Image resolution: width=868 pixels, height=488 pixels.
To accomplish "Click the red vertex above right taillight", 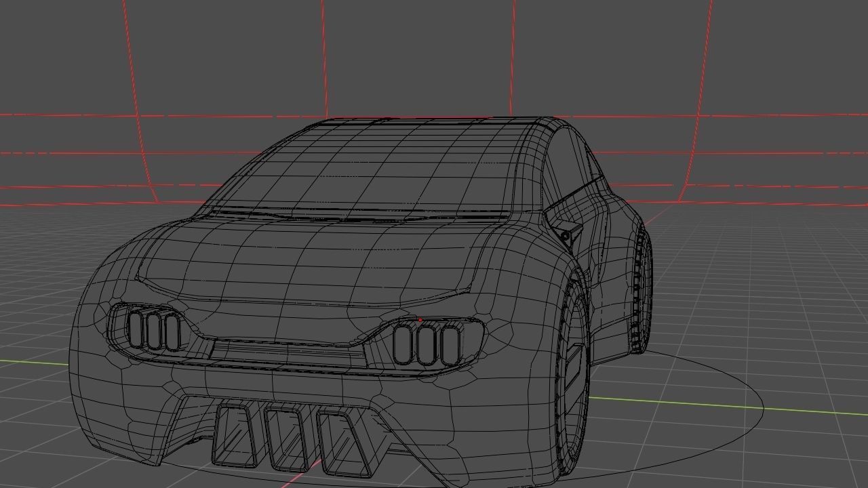I will coord(420,320).
